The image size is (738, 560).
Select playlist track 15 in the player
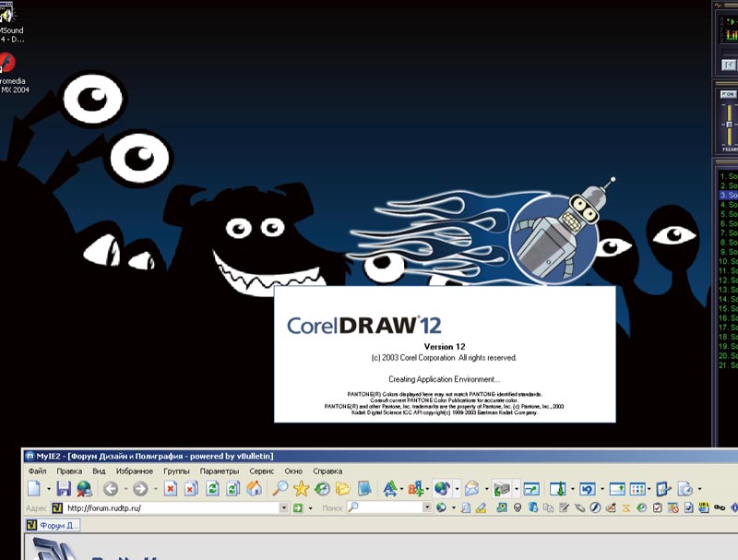click(x=728, y=308)
